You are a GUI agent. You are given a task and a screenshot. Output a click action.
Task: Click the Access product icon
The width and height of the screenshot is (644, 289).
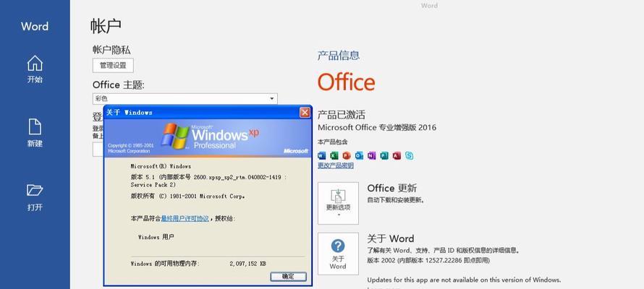tap(397, 155)
